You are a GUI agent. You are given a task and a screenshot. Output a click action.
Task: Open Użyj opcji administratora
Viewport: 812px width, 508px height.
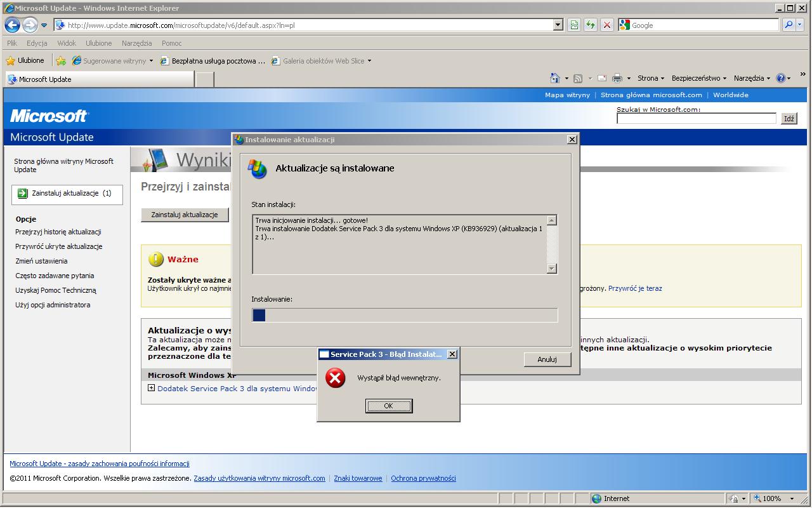tap(53, 305)
